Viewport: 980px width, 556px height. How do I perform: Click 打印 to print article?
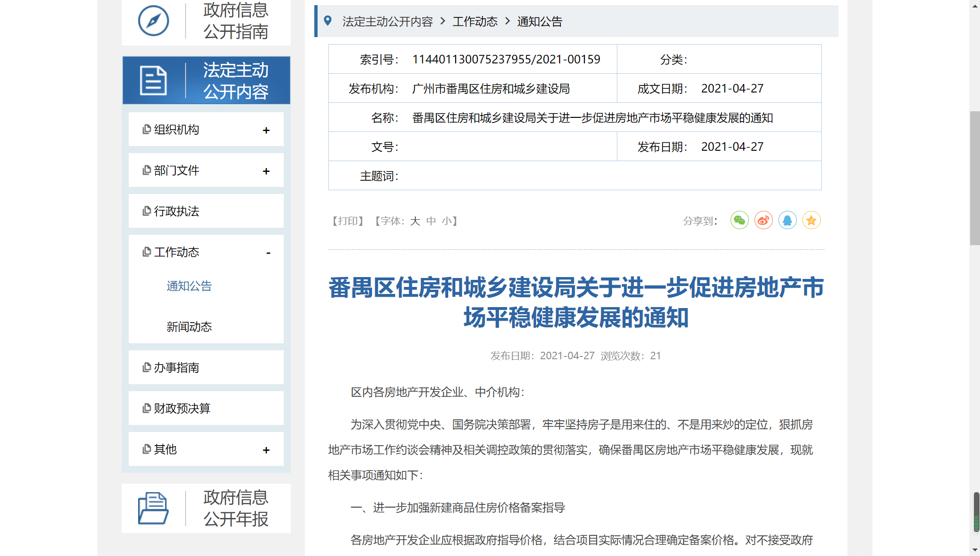tap(348, 221)
